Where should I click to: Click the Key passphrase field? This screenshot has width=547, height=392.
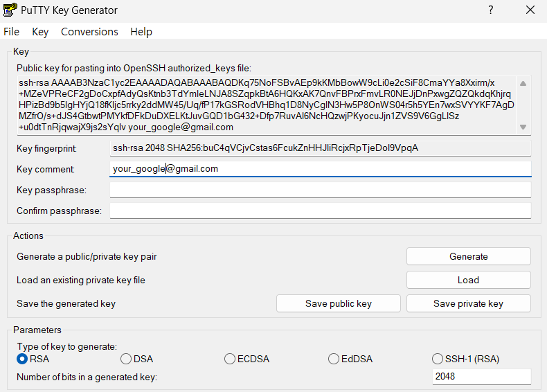[x=321, y=190]
